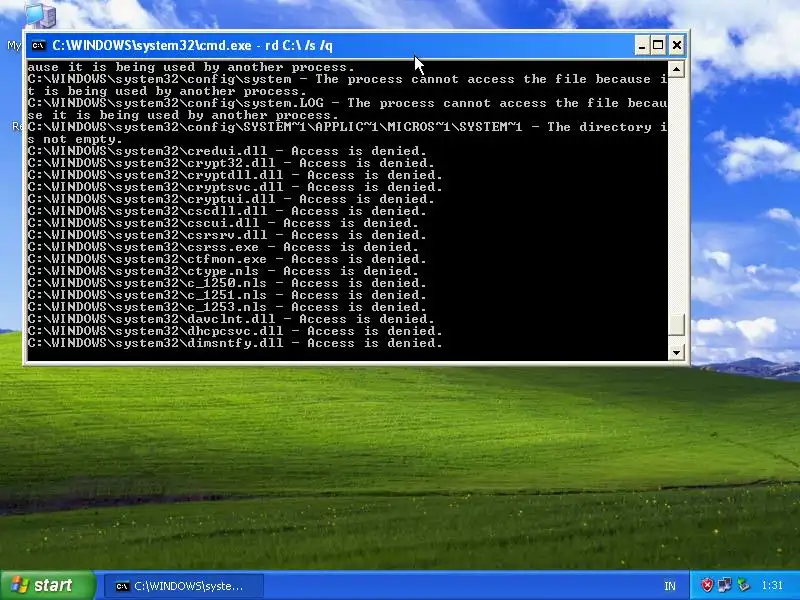This screenshot has height=600, width=800.
Task: Click the console vertical scrollbar thumb
Action: pyautogui.click(x=676, y=324)
